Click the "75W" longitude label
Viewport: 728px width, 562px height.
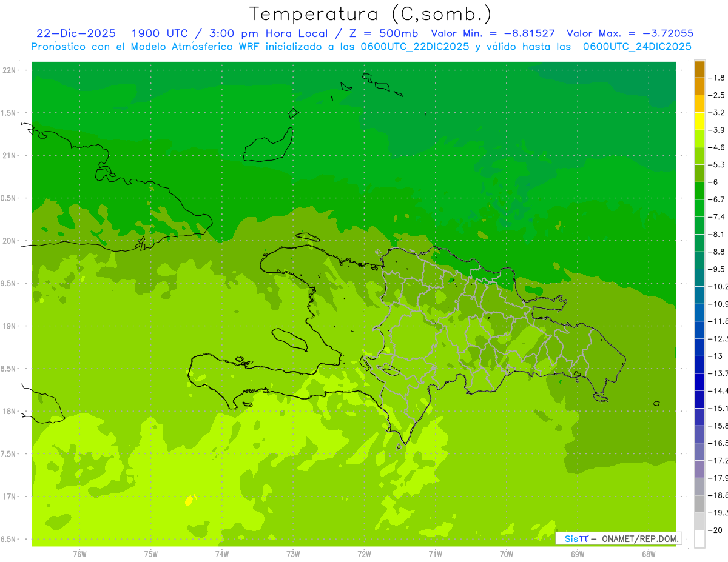(151, 554)
